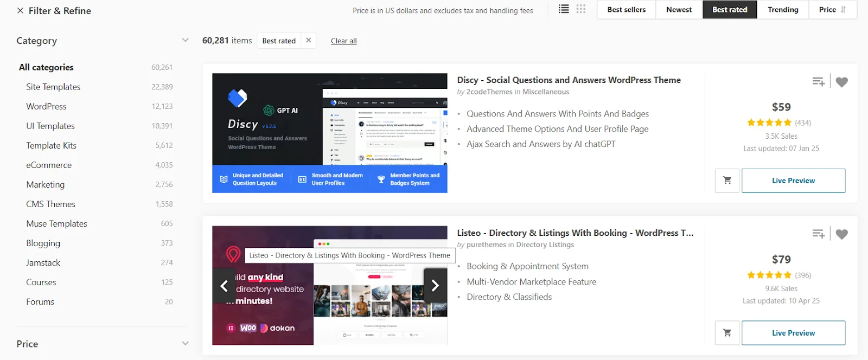Filter by WordPress category
Image resolution: width=868 pixels, height=360 pixels.
click(x=46, y=106)
